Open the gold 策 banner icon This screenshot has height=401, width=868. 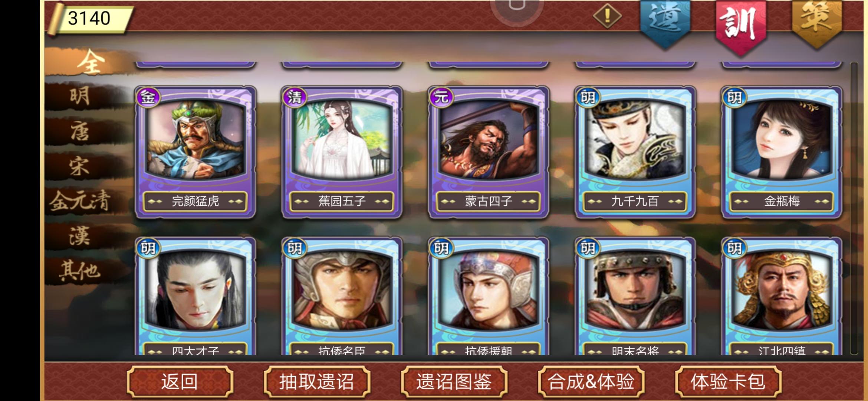(817, 23)
